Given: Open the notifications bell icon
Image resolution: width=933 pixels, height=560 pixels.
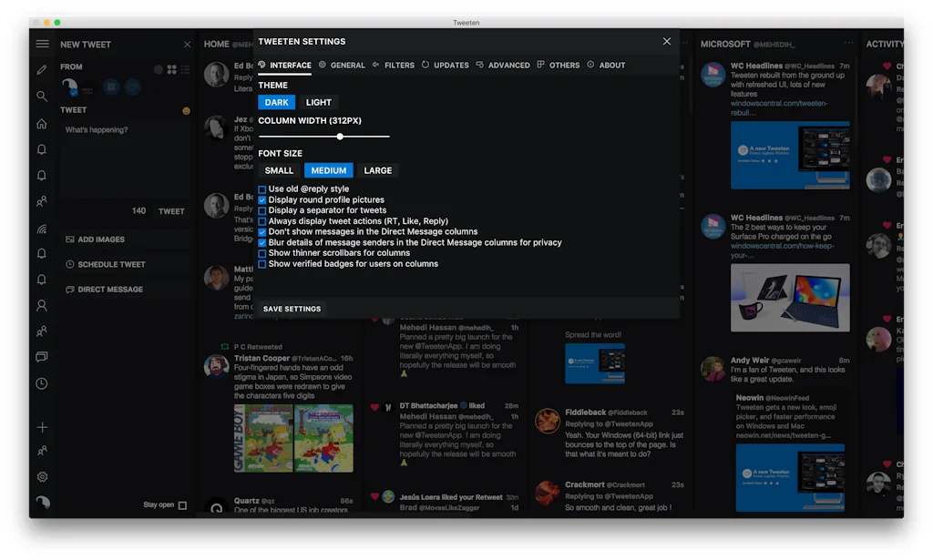Looking at the screenshot, I should 42,148.
